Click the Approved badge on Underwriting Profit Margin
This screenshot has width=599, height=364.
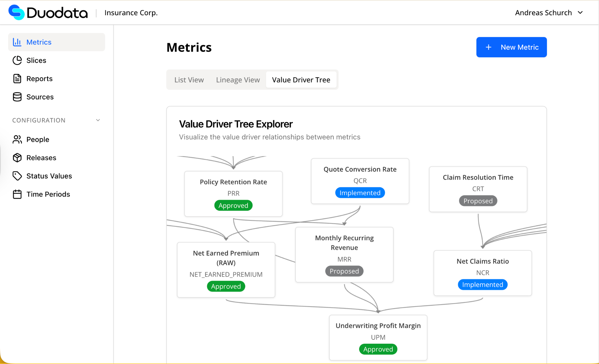(378, 349)
